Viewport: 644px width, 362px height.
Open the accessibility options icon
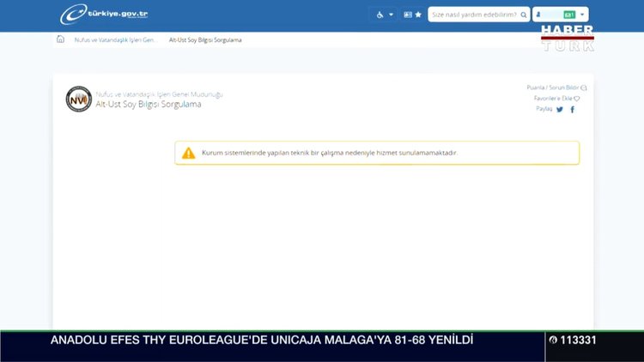(380, 15)
